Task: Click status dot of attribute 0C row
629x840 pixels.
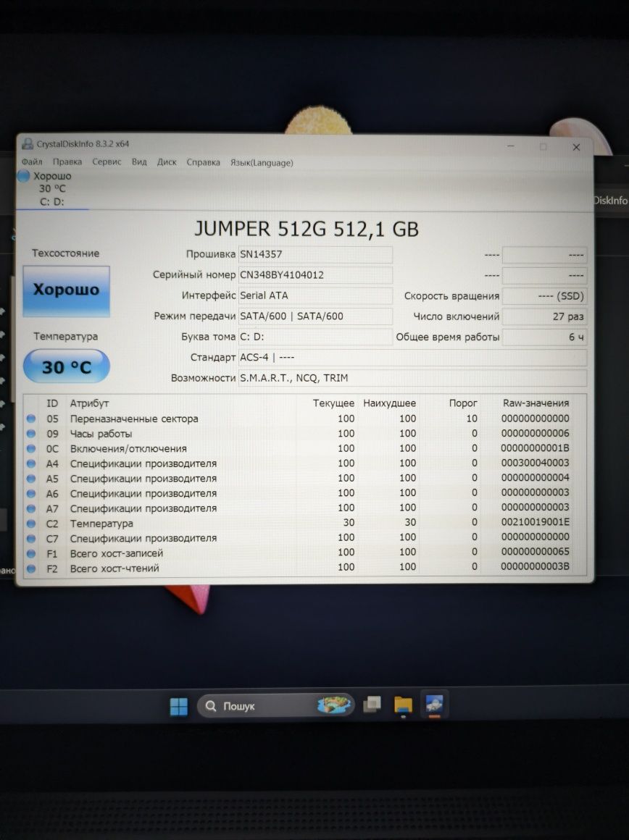Action: click(x=31, y=448)
